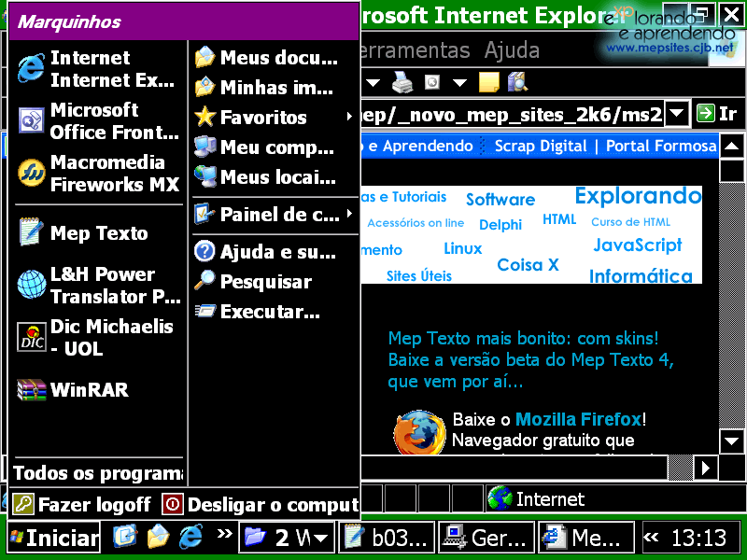Click the Edit icon next to Print
747x560 pixels.
[x=432, y=83]
